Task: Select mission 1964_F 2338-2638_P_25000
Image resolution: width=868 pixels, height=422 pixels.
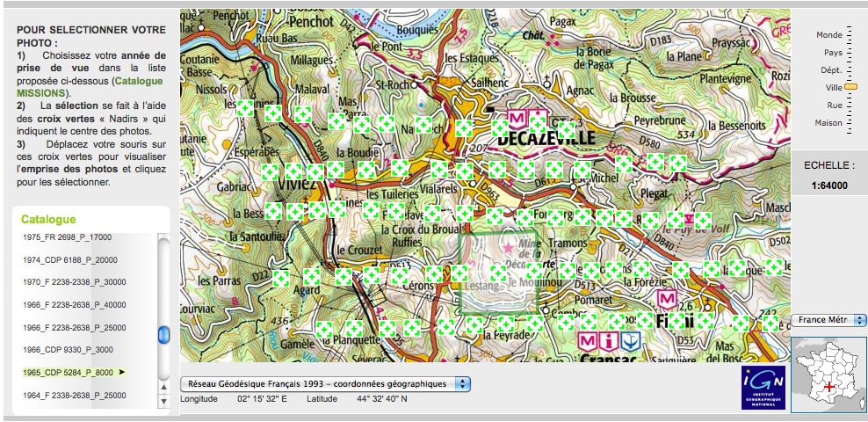Action: (x=74, y=395)
